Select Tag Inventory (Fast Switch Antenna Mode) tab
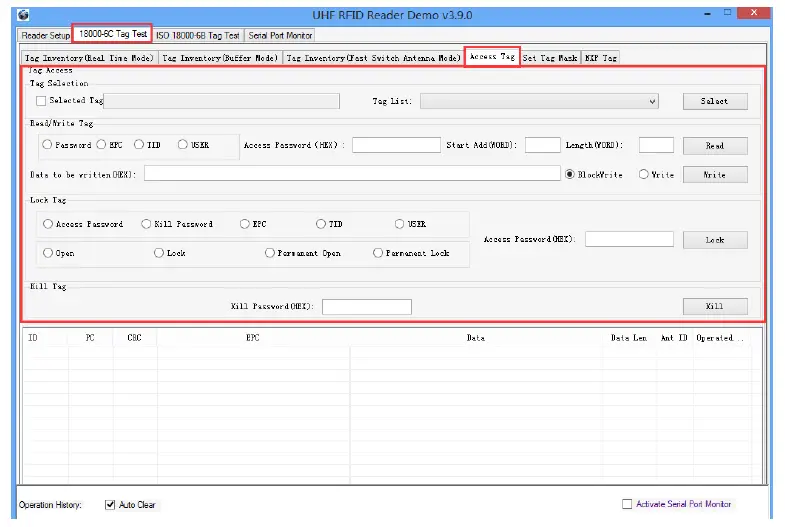This screenshot has width=785, height=527. click(x=373, y=58)
